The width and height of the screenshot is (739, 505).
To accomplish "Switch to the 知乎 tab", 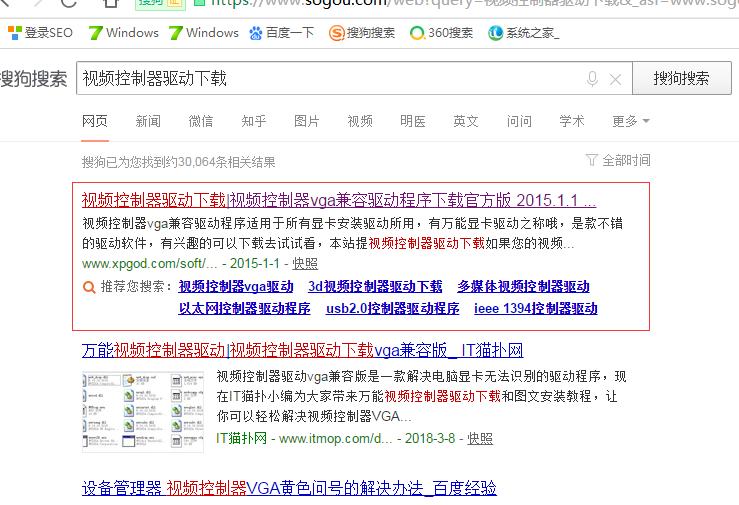I will pos(254,121).
